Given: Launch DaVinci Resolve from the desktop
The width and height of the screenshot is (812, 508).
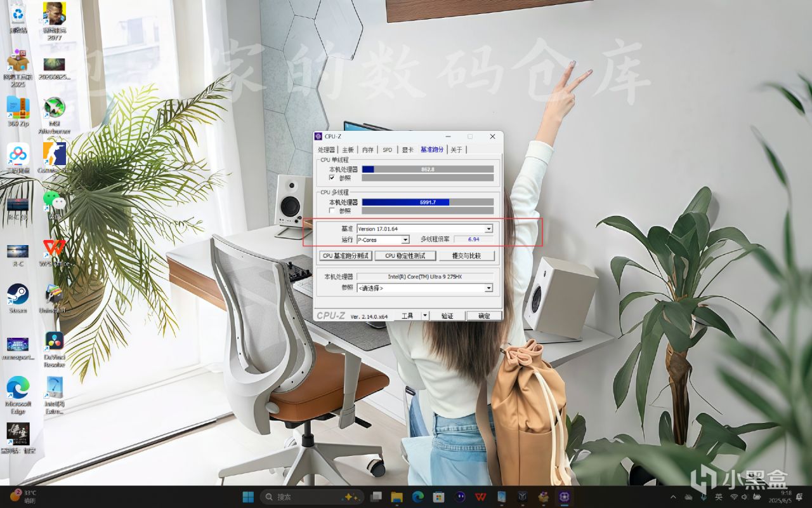Looking at the screenshot, I should coord(55,349).
